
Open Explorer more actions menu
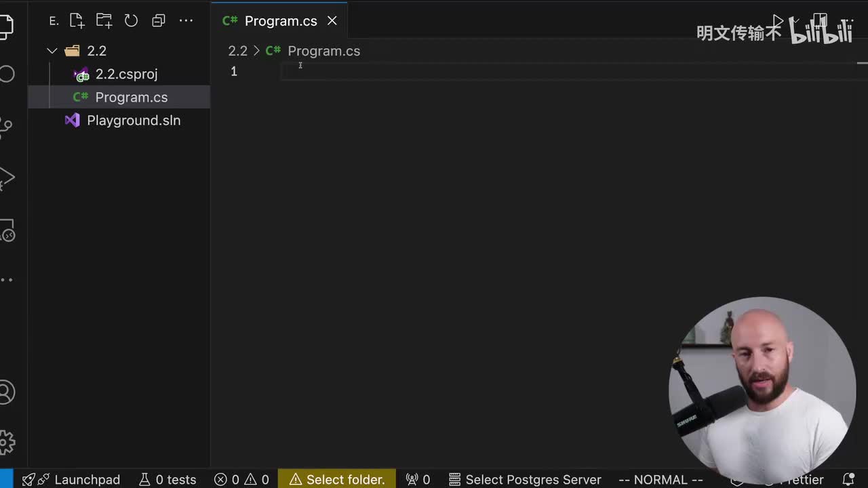click(x=186, y=20)
